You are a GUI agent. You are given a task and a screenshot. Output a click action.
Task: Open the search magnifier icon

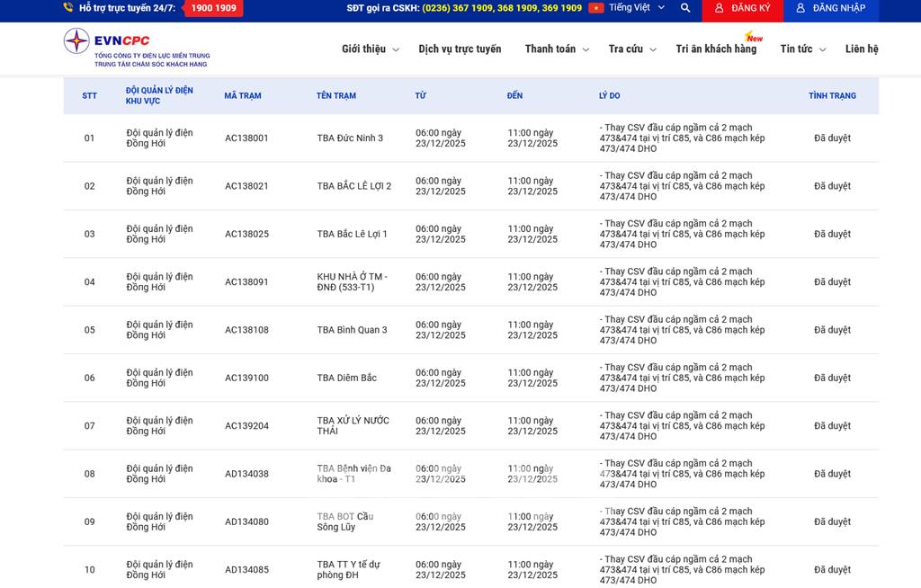click(685, 8)
